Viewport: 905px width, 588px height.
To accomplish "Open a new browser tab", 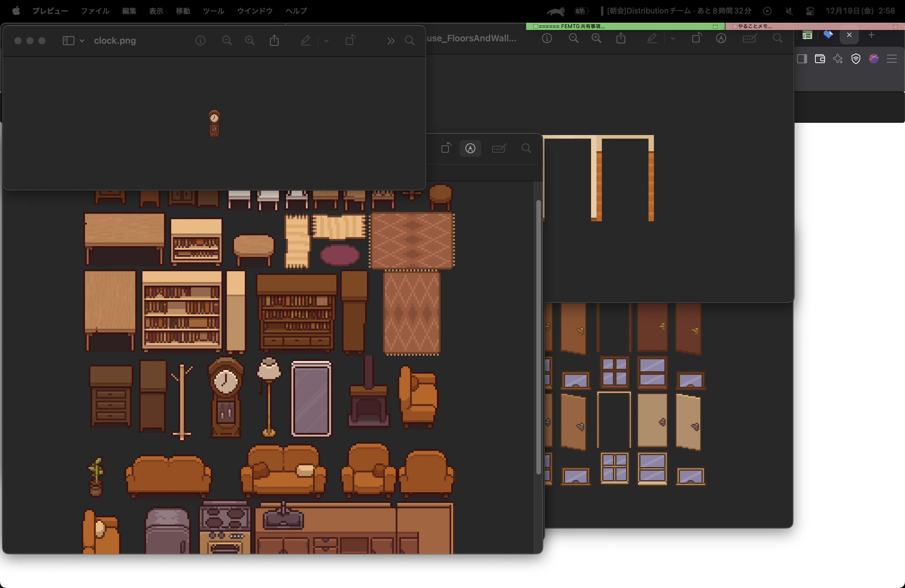I will [x=871, y=35].
